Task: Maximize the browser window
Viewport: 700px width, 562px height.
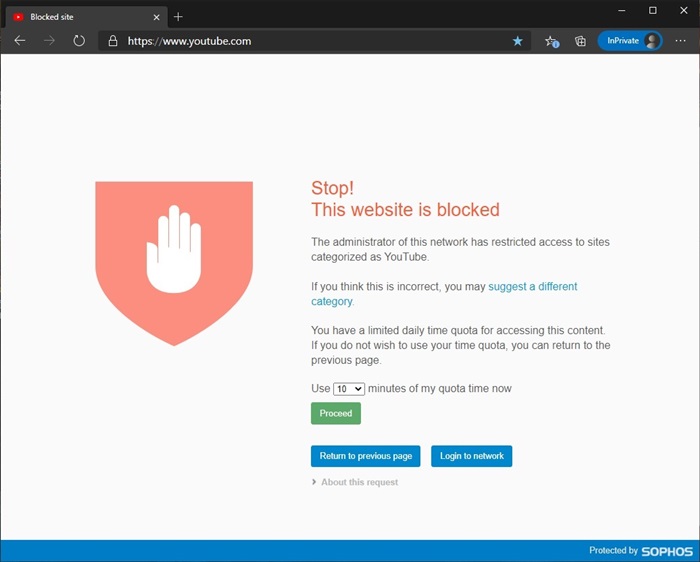Action: point(653,10)
